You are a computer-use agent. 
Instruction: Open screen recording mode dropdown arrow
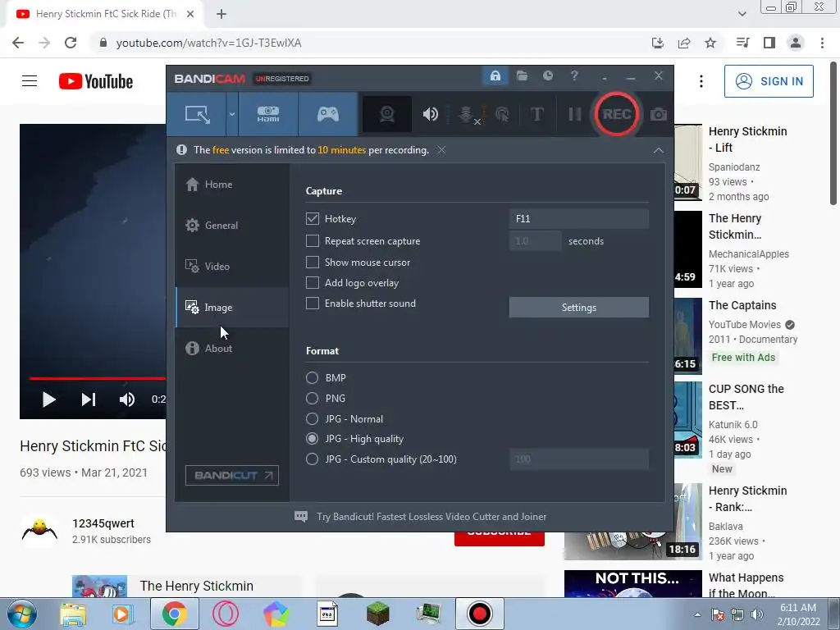pyautogui.click(x=231, y=114)
